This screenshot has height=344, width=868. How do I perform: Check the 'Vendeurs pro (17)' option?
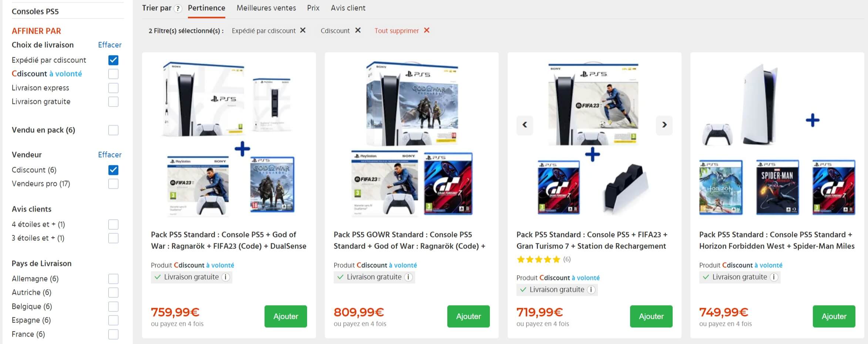pos(113,184)
